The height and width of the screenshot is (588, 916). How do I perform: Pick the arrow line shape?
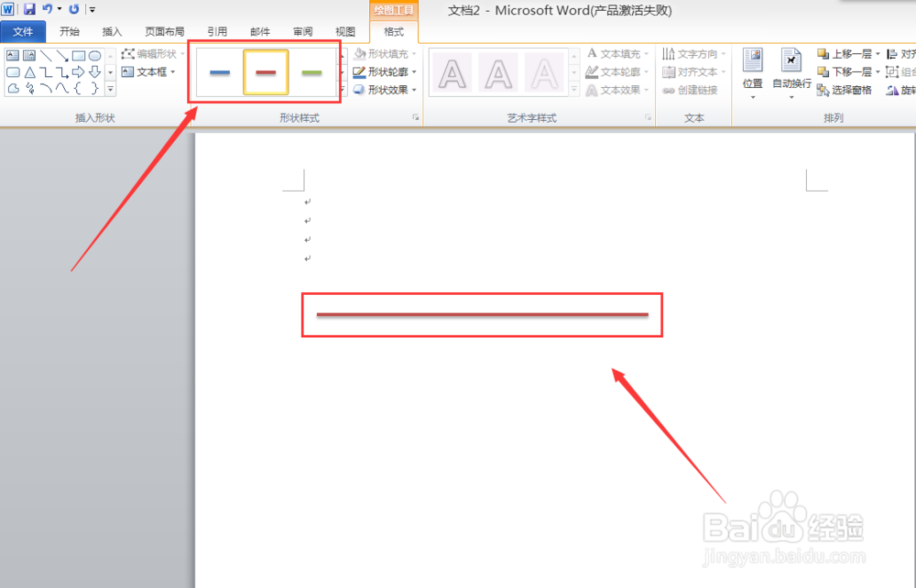tap(62, 56)
